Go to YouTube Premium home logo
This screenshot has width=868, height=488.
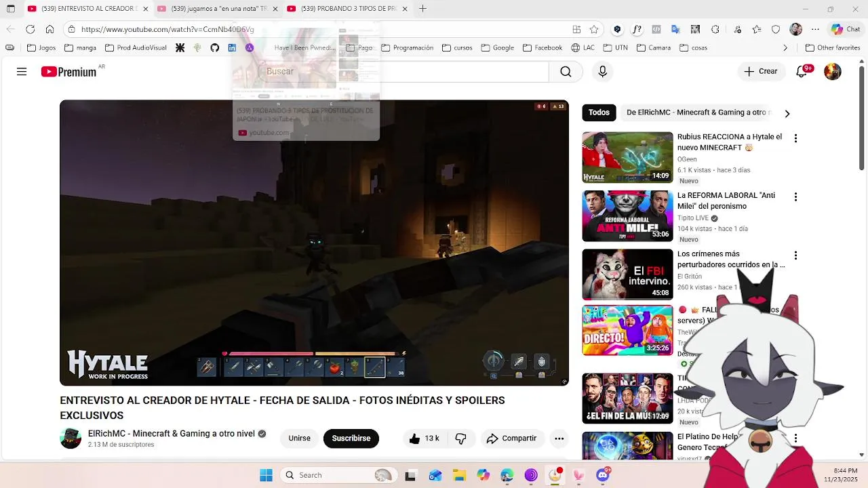tap(68, 72)
